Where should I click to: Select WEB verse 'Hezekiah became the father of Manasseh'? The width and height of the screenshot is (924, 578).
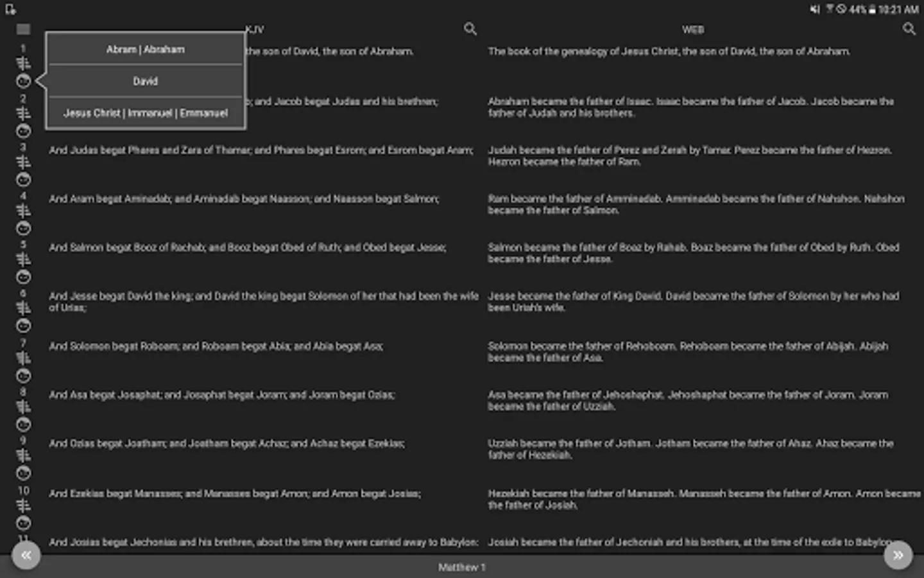tap(705, 500)
